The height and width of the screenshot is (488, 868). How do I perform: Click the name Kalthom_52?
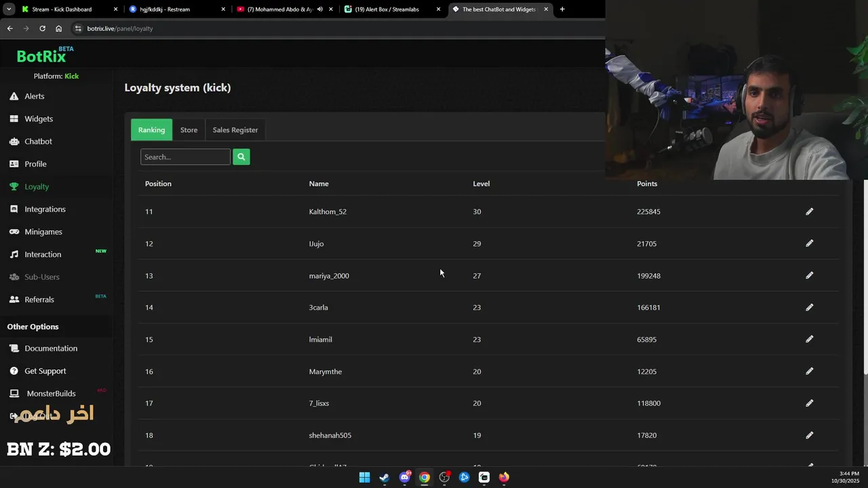coord(328,211)
